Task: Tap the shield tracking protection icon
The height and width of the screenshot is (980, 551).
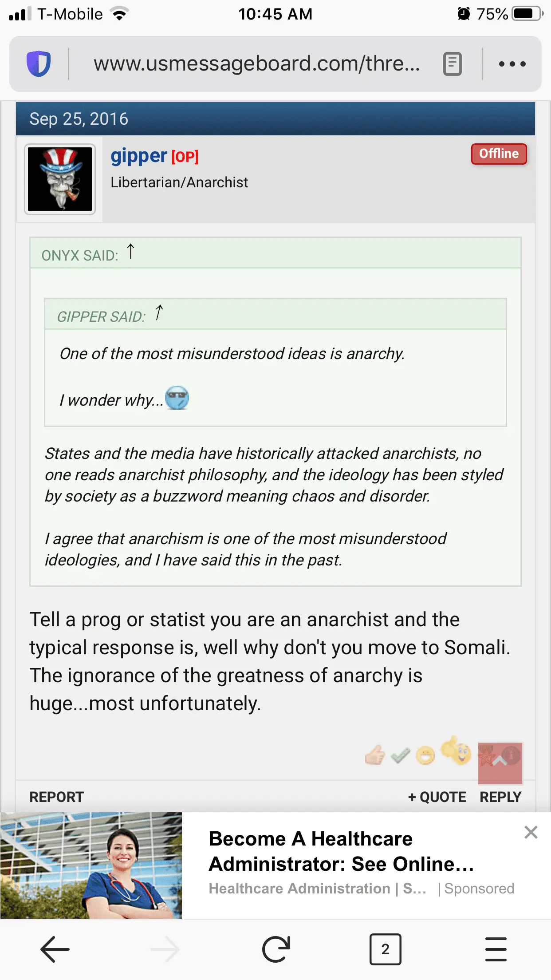Action: click(39, 64)
